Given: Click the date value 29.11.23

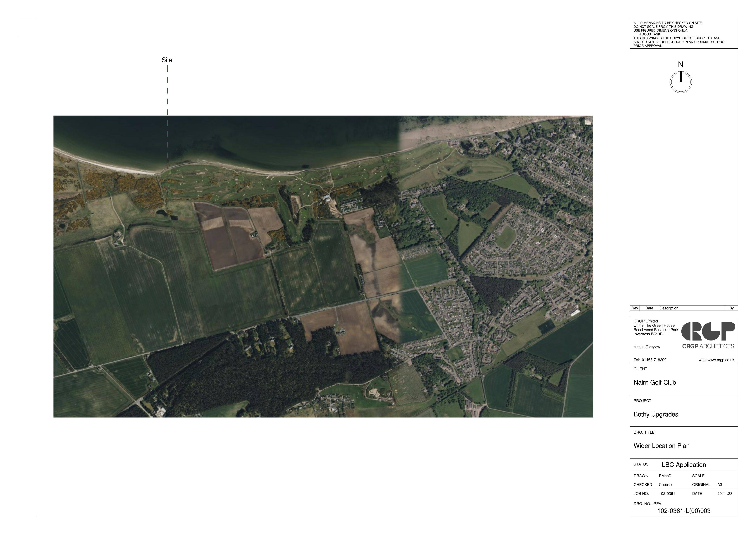Looking at the screenshot, I should (x=725, y=494).
